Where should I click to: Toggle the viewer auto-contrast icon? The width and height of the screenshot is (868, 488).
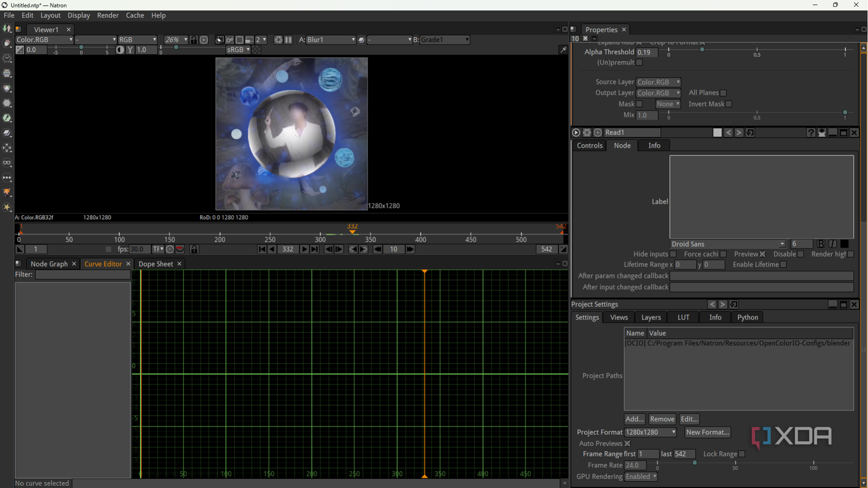pyautogui.click(x=120, y=50)
